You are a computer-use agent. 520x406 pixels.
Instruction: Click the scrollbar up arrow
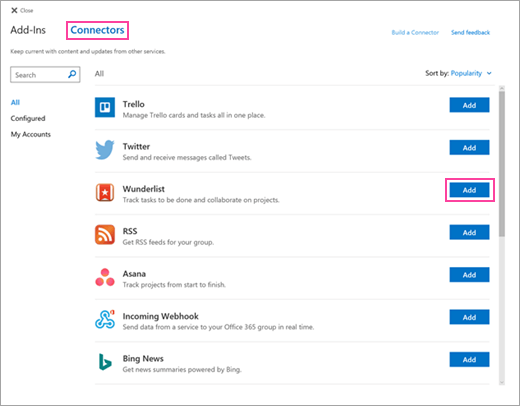pos(502,88)
